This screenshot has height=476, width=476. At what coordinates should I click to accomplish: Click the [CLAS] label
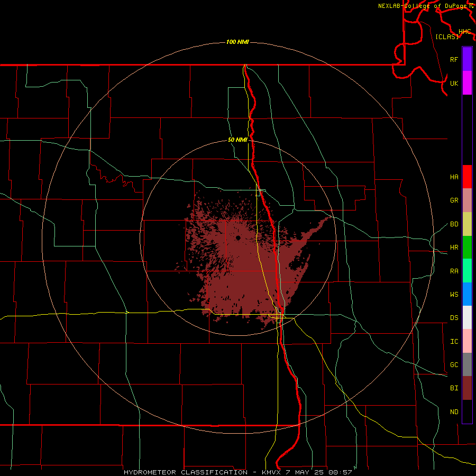pos(447,36)
